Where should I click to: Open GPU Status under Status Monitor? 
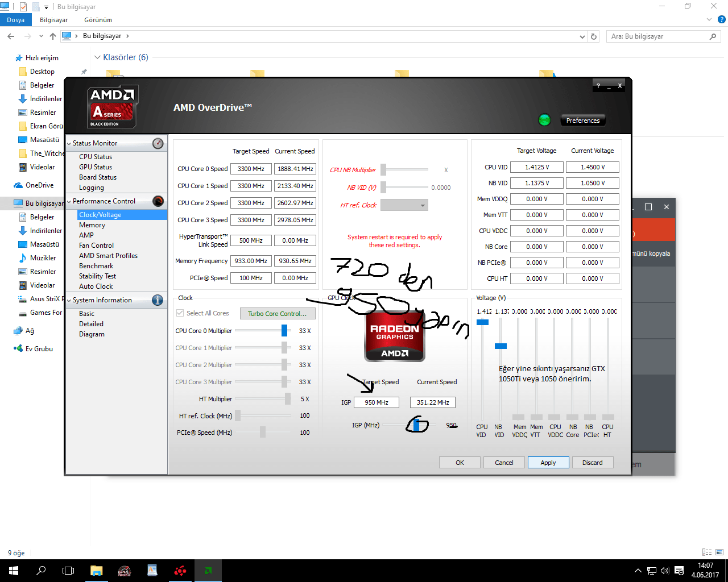click(96, 167)
